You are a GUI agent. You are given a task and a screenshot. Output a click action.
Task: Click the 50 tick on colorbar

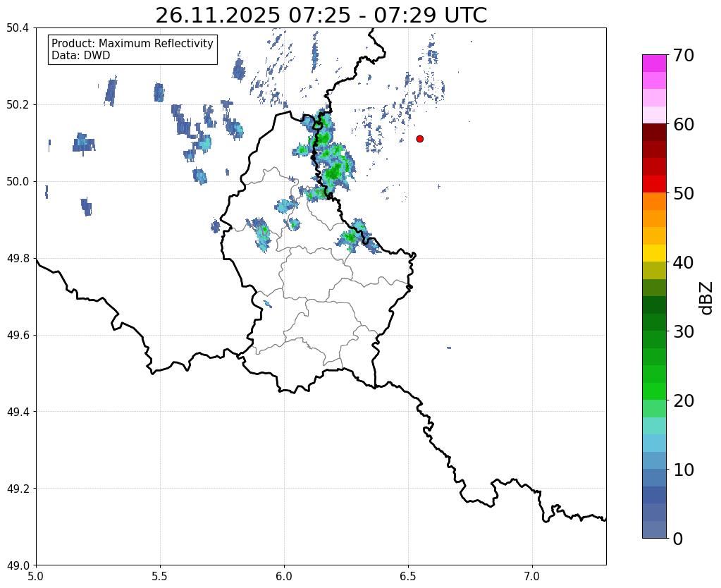(684, 193)
